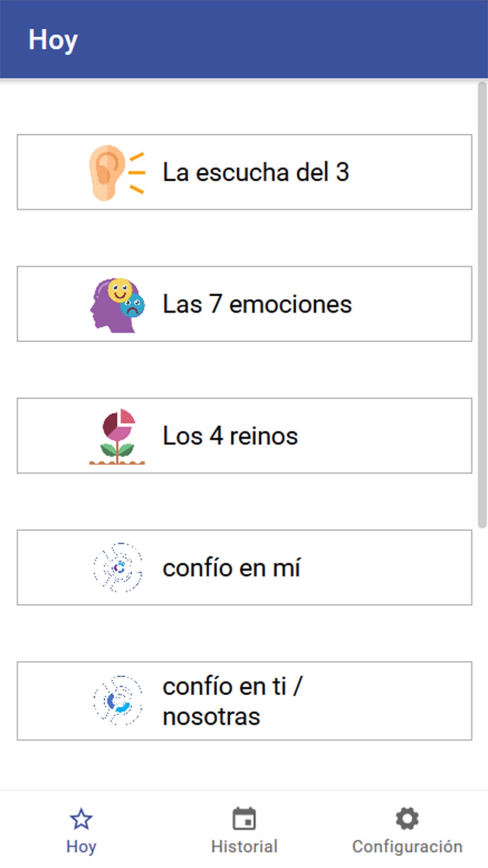Select the Los 4 reinos card
Screen dimensions: 488x868
(244, 436)
